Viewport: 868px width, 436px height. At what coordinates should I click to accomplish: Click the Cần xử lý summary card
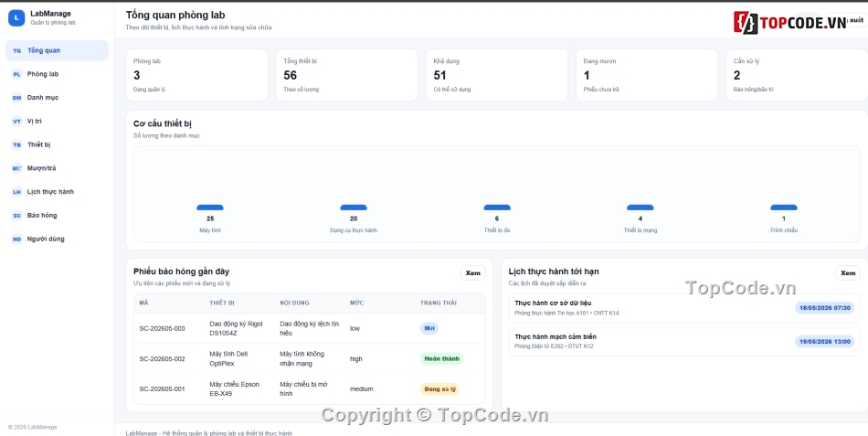797,75
